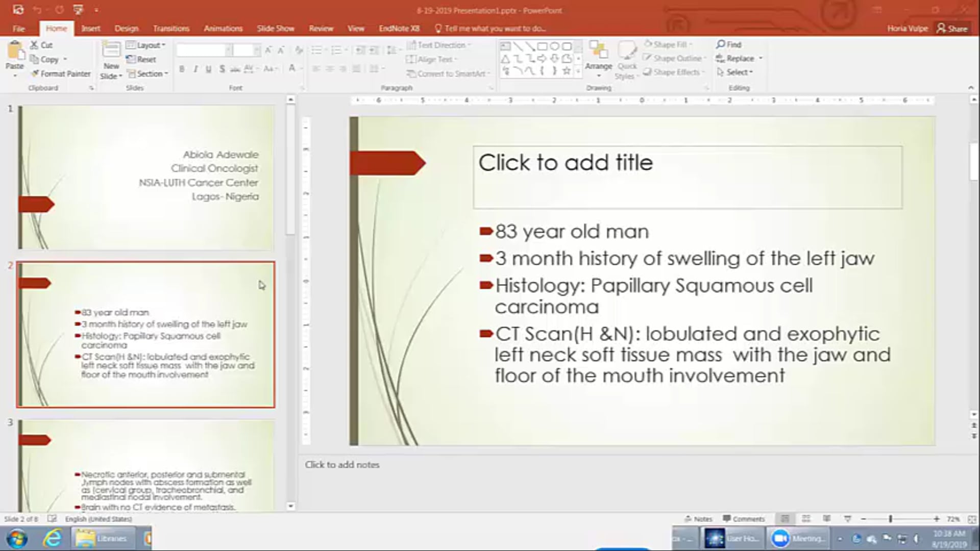Click the Share button
This screenshot has height=551, width=980.
tap(952, 29)
